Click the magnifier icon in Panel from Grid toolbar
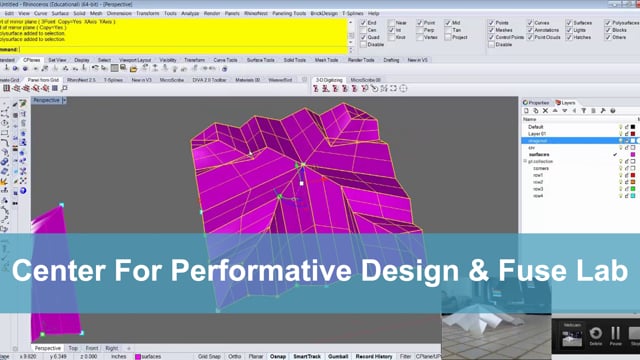Viewport: 640px width, 360px height. (64, 88)
